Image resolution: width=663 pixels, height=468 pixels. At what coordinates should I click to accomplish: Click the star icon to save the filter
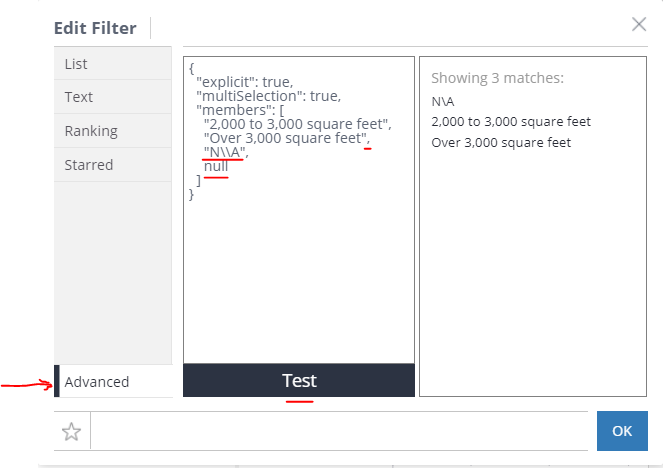(71, 431)
